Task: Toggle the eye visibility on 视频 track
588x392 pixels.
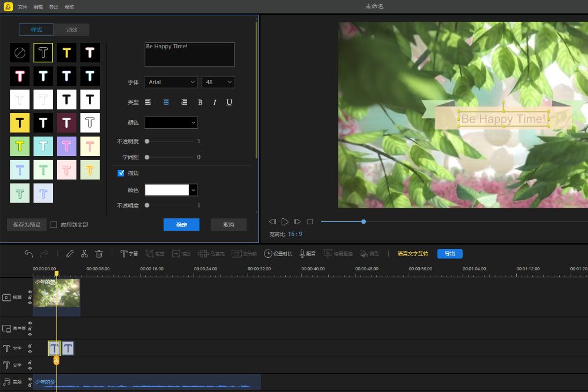Action: click(x=30, y=303)
